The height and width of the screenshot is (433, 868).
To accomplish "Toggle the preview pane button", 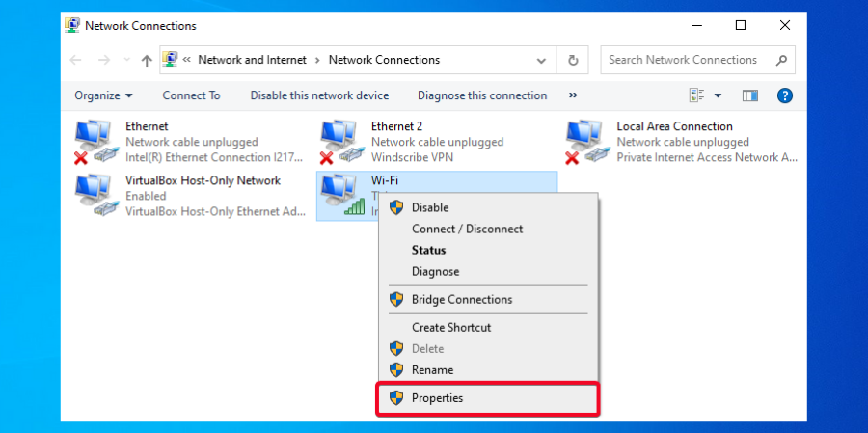I will point(750,95).
